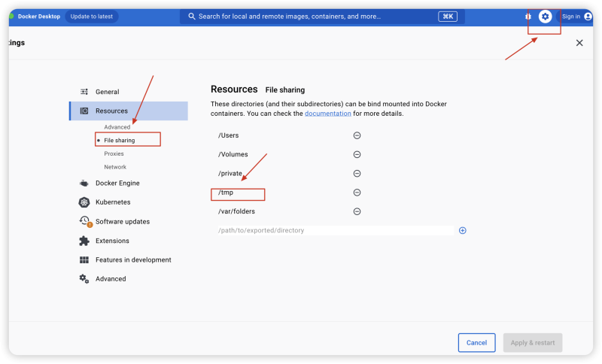Viewport: 602px width, 364px height.
Task: Focus the exported directory path field
Action: point(335,230)
